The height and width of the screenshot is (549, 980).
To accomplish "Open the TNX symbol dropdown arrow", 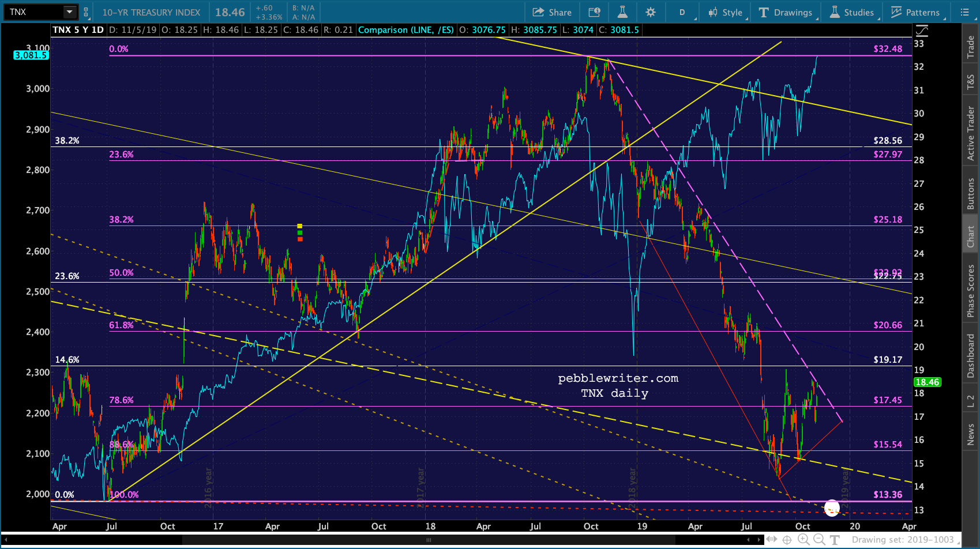I will [x=69, y=12].
